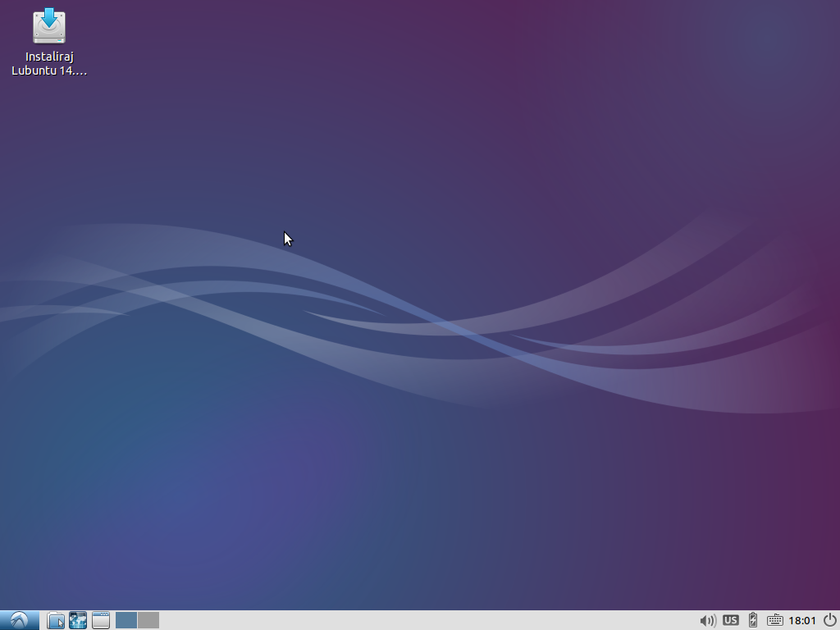Launch the file manager from the taskbar
Image resolution: width=840 pixels, height=630 pixels.
(56, 620)
